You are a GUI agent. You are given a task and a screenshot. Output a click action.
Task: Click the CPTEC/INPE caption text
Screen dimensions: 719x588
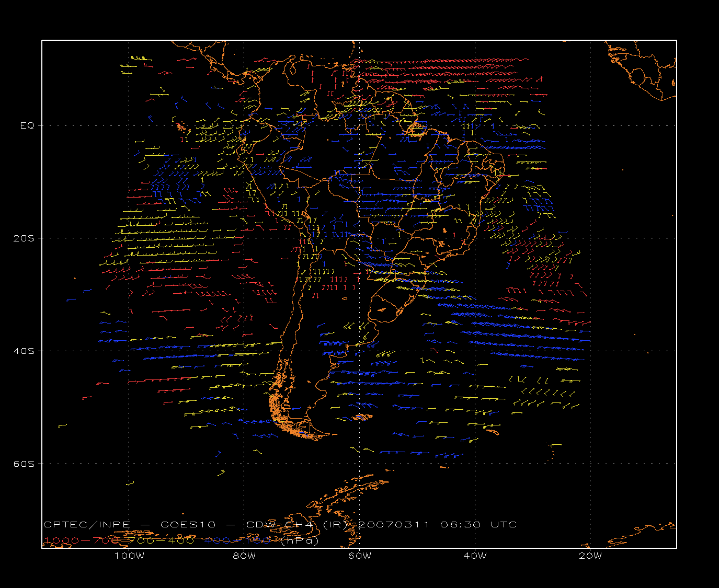point(87,525)
